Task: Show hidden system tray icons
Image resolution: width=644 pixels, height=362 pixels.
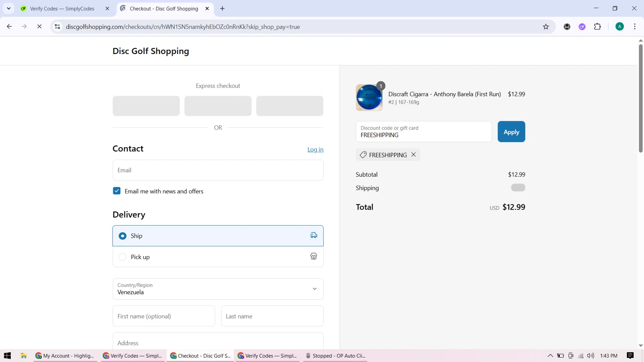Action: [550, 356]
